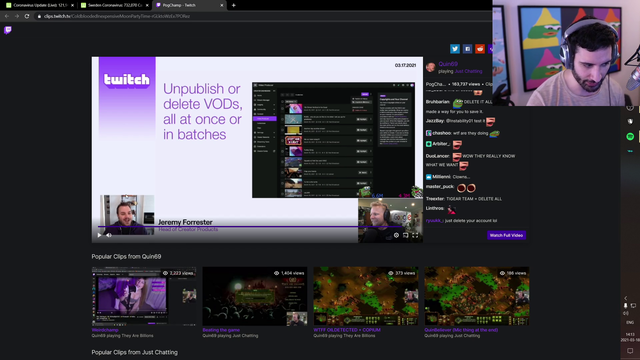Open the Just Chatting category link

pyautogui.click(x=468, y=71)
